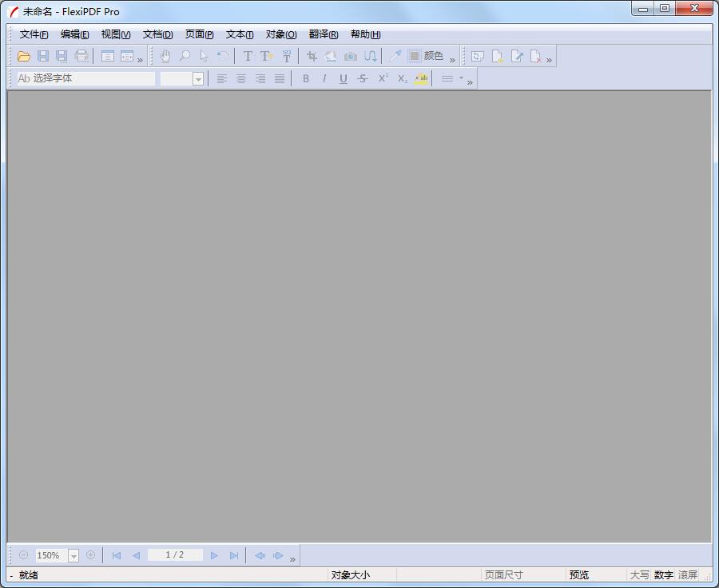Justify text alignment
This screenshot has width=719, height=588.
[280, 78]
